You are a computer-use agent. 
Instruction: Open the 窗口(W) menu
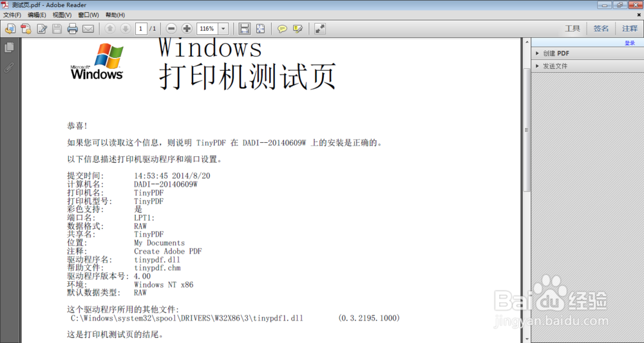click(x=88, y=15)
